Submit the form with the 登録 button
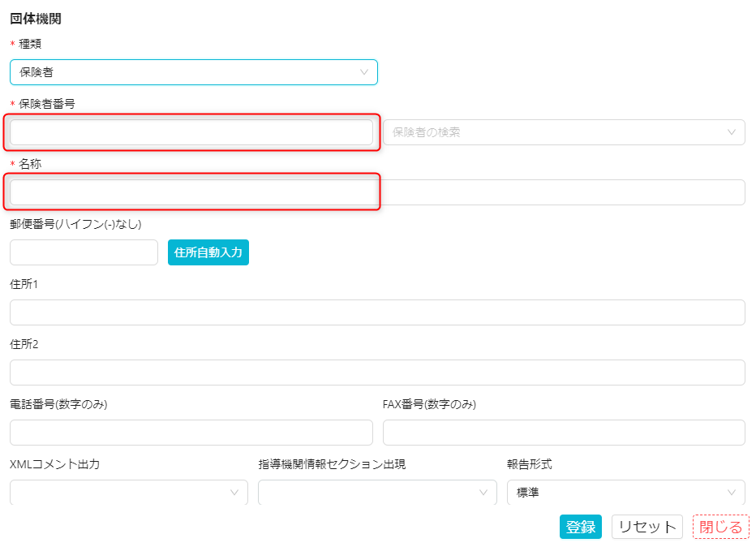The image size is (756, 547). point(580,527)
